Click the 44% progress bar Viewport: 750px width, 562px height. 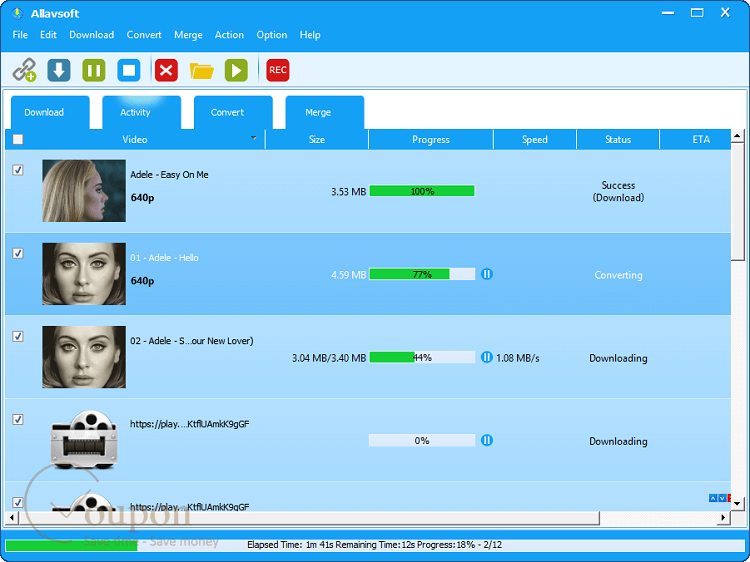coord(422,357)
